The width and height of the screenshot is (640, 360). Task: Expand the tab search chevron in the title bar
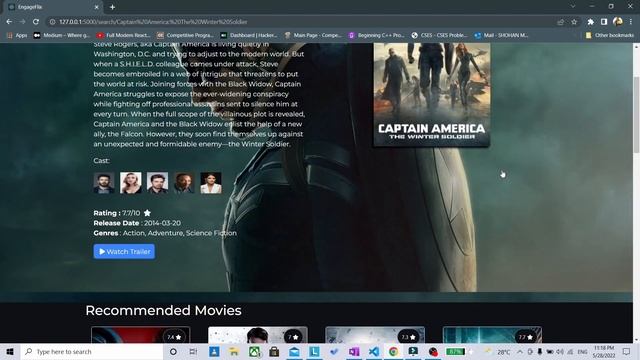click(x=573, y=6)
